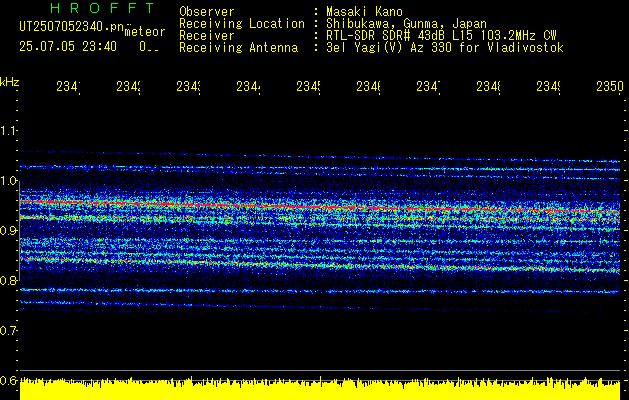Click the "Receiver" field label
The image size is (629, 400).
coord(207,36)
